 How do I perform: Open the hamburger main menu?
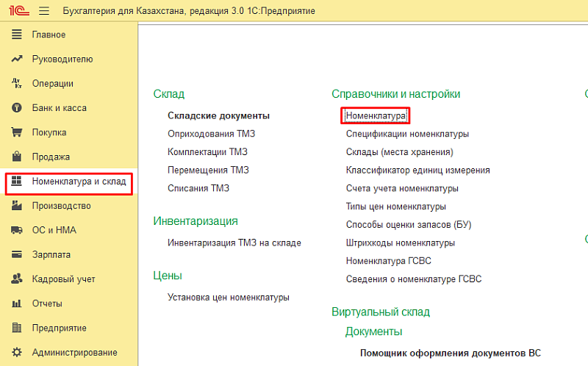[x=43, y=11]
